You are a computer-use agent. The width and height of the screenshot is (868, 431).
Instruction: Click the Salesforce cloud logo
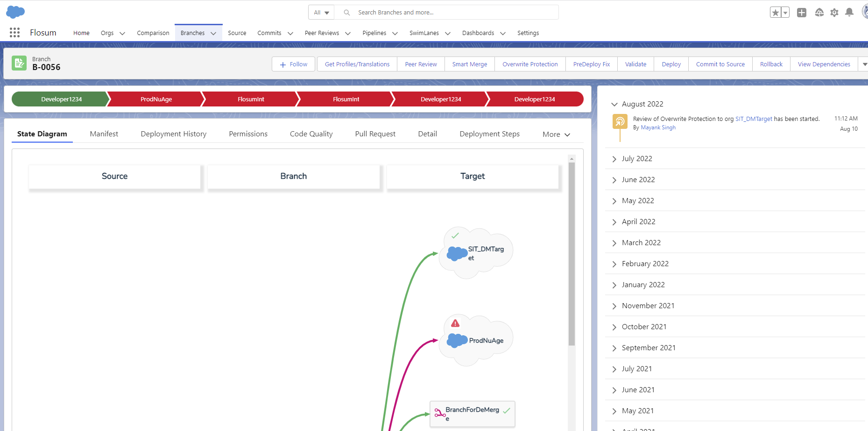(15, 12)
